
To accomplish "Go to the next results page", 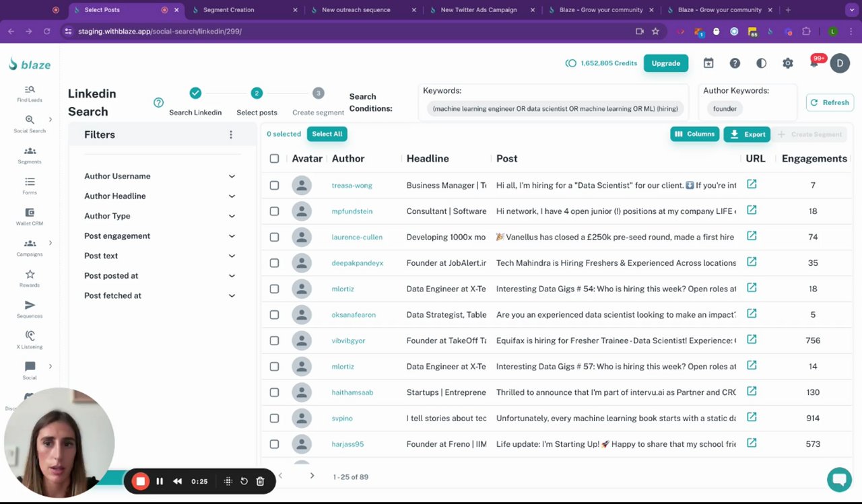I will pyautogui.click(x=312, y=476).
